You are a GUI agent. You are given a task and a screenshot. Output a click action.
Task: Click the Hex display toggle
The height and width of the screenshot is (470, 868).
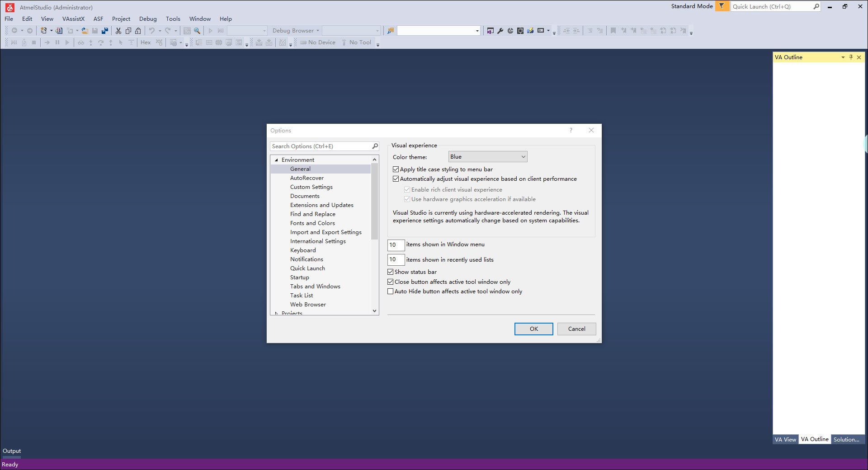[146, 42]
